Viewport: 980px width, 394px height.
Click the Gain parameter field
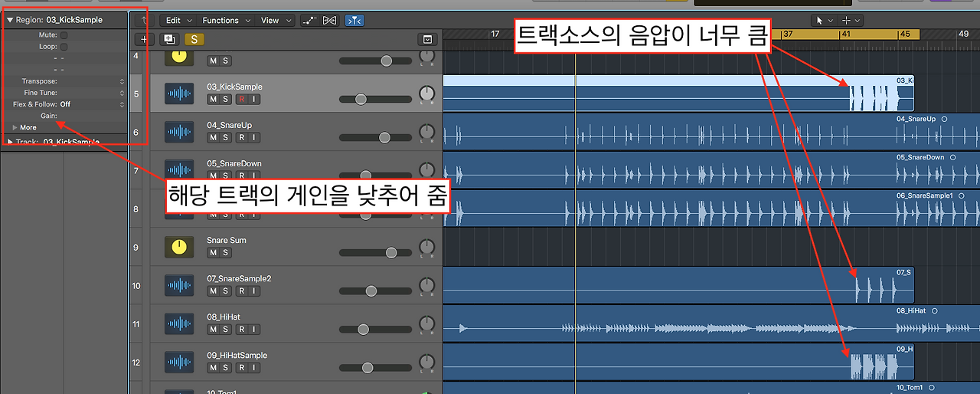click(64, 116)
